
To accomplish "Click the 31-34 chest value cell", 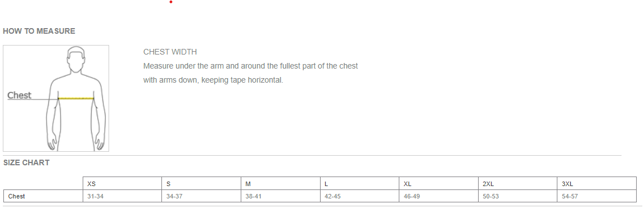I will [x=123, y=197].
